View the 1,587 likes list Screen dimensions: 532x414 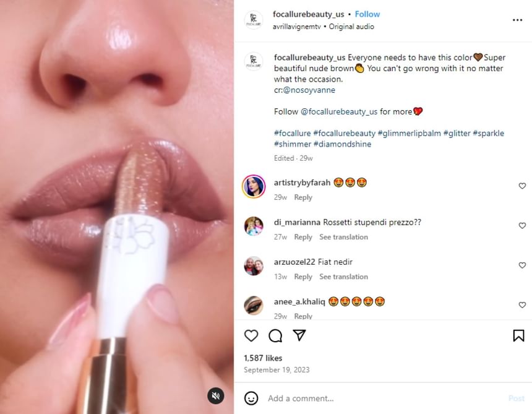coord(263,358)
